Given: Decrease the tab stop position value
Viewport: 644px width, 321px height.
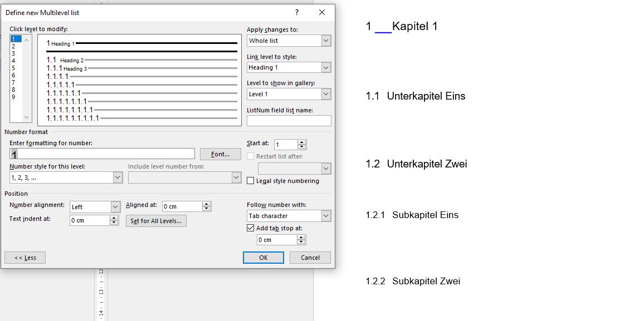Looking at the screenshot, I should coord(301,243).
